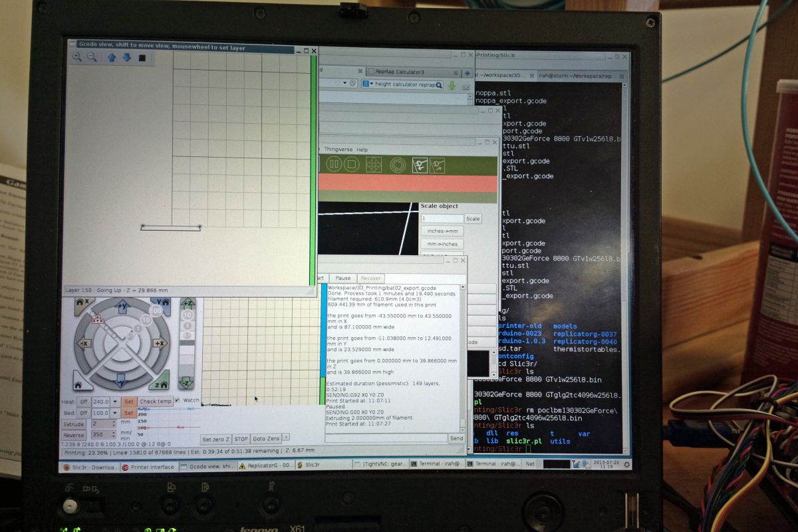Switch to Printer Interface in the taskbar

[x=148, y=467]
